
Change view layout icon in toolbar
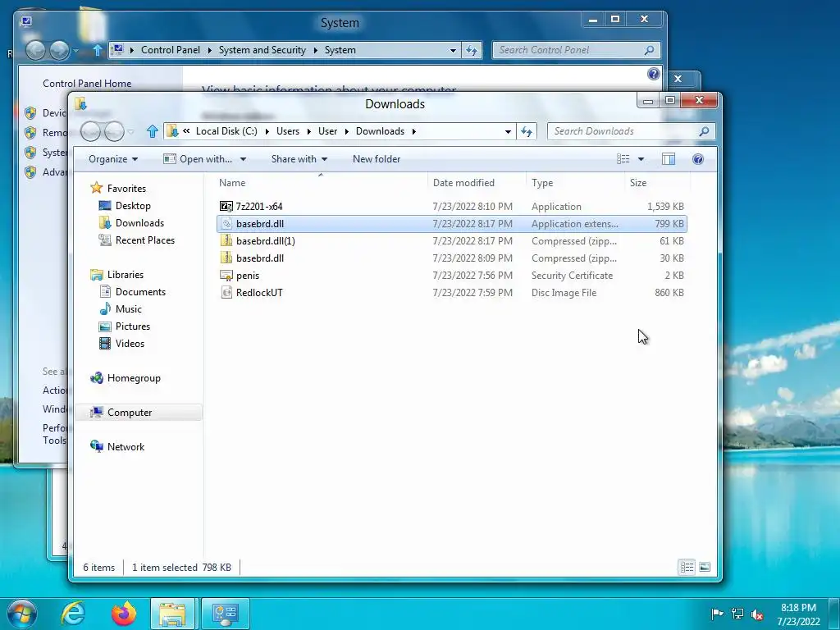[x=623, y=159]
